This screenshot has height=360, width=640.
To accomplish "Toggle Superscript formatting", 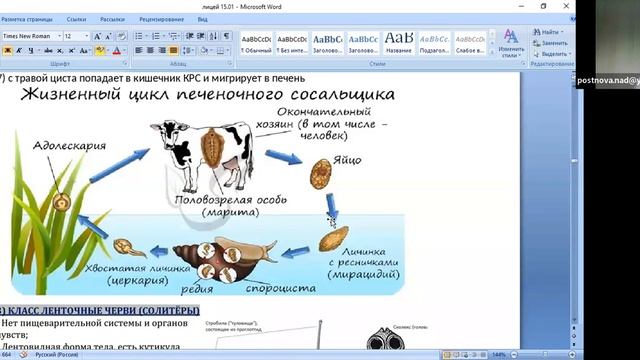I will 71,51.
